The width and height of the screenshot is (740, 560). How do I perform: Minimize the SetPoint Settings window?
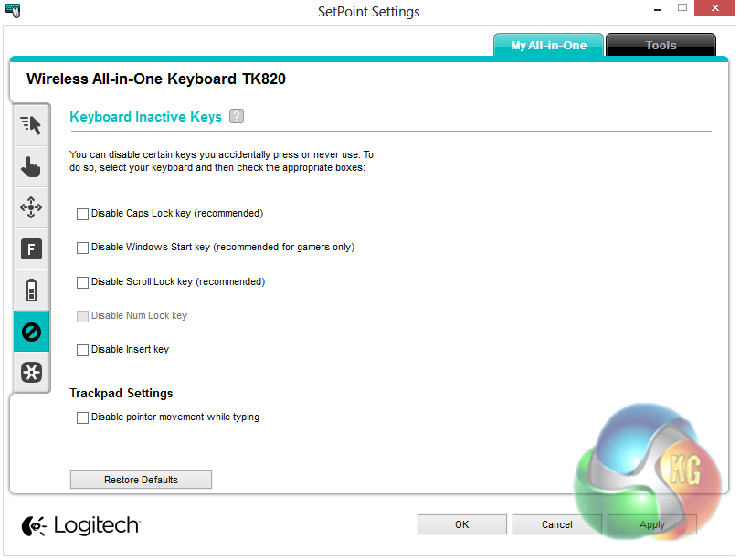(x=658, y=9)
